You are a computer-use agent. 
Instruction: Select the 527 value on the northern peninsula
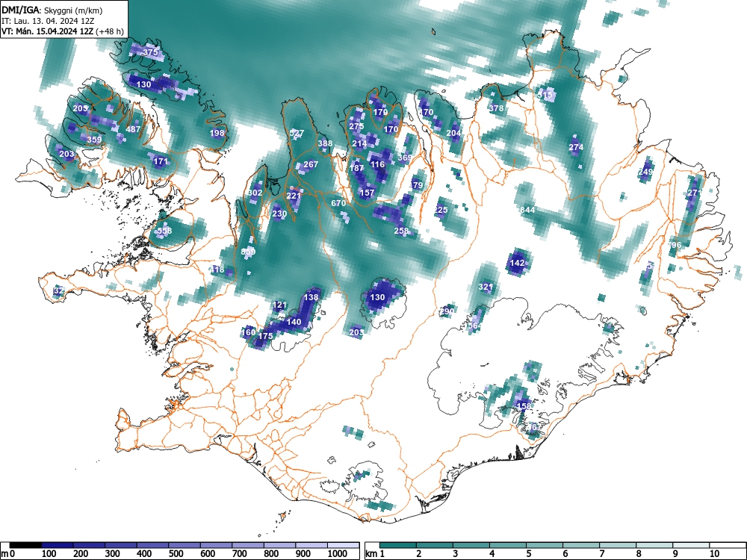297,133
